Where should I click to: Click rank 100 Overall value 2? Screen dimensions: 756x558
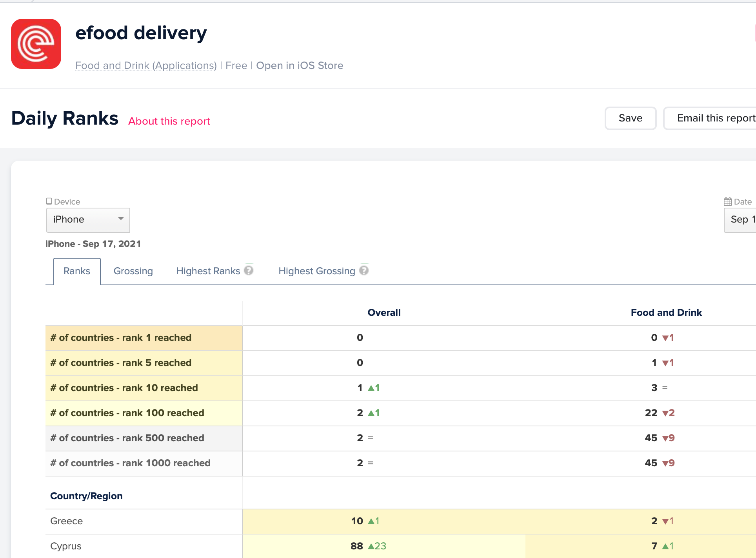(x=360, y=413)
